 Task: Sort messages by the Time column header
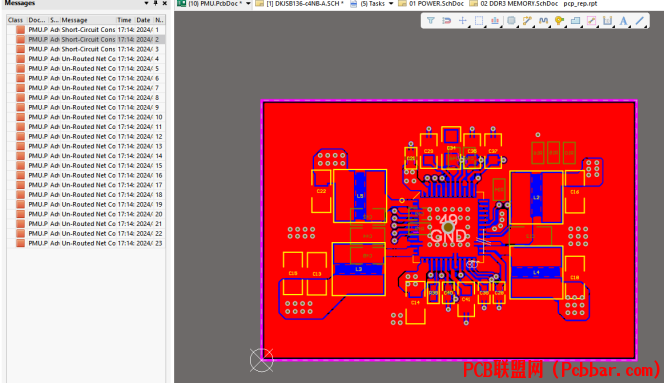124,20
